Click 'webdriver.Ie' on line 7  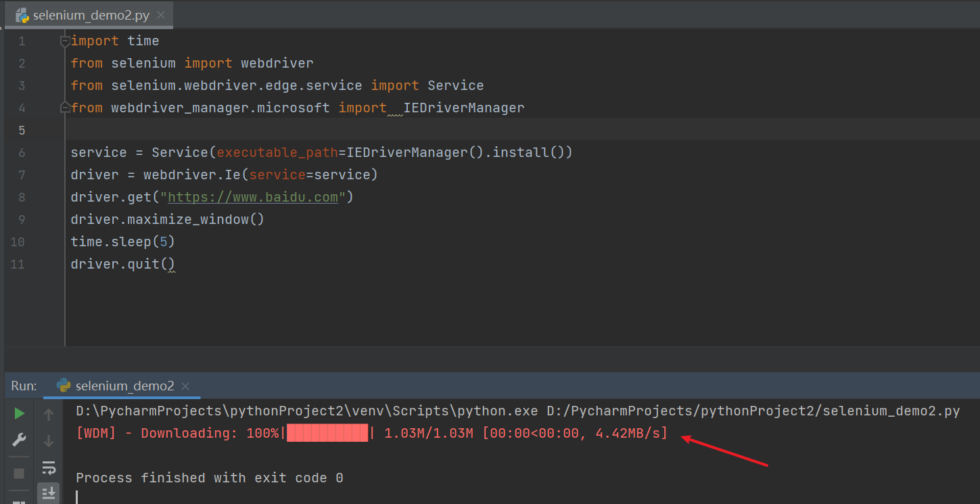(x=191, y=175)
